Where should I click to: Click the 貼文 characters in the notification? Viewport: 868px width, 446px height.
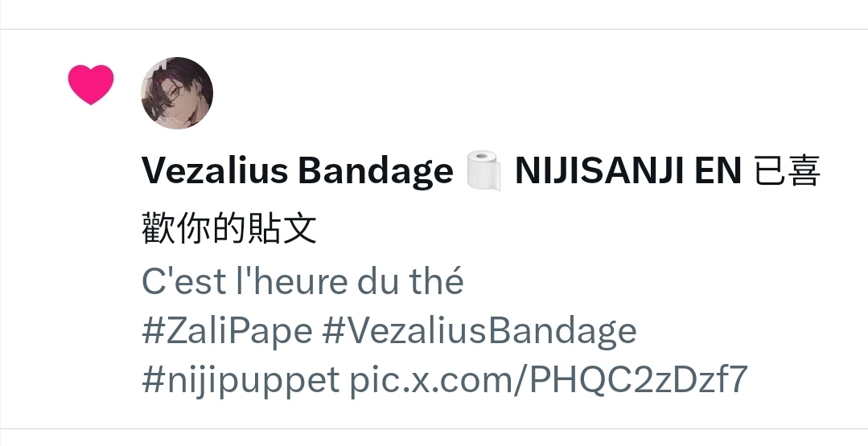[282, 228]
